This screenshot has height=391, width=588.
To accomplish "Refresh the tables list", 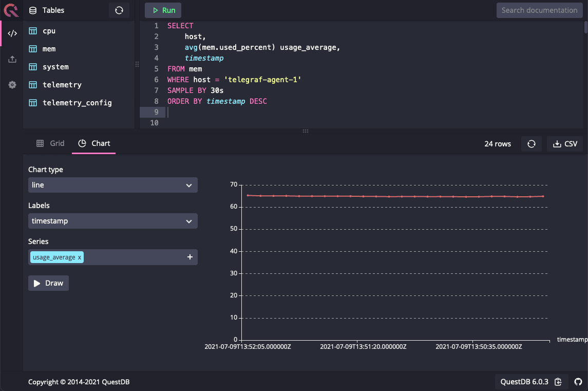I will (119, 10).
